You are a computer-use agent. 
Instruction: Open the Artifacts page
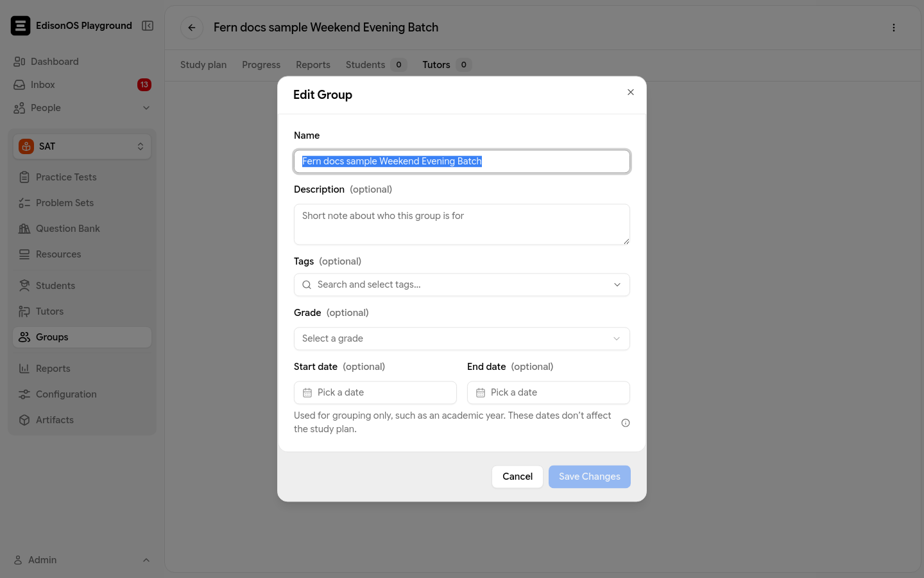82,420
